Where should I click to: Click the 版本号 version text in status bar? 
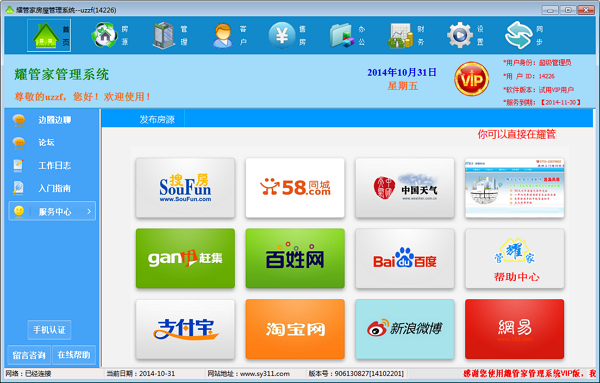pos(356,373)
